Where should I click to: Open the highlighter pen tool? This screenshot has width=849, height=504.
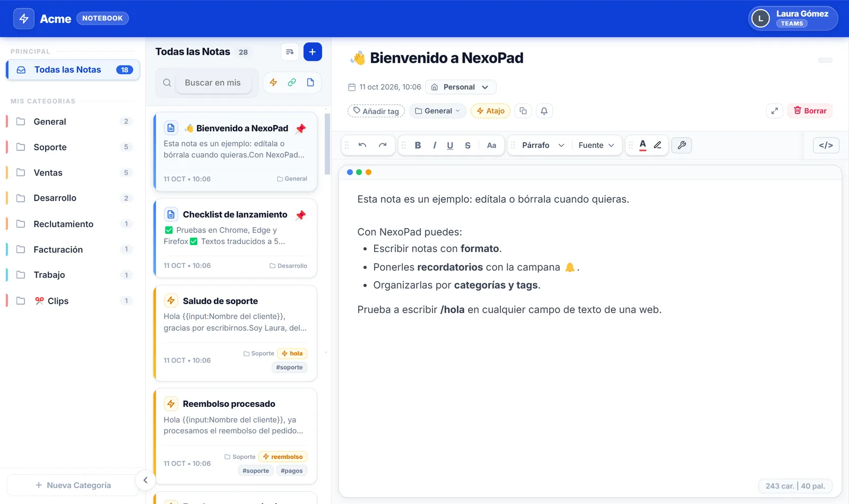(x=657, y=145)
